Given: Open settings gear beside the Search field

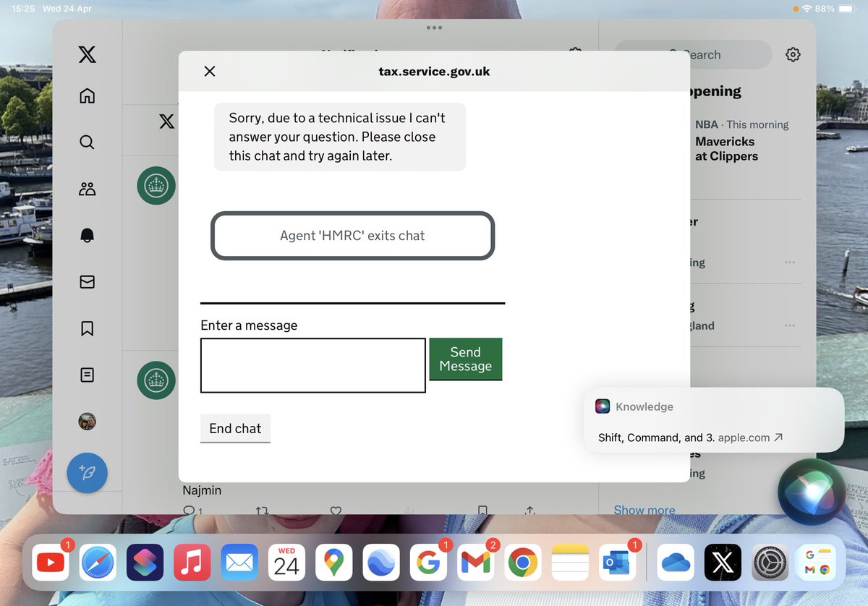Looking at the screenshot, I should click(x=793, y=55).
